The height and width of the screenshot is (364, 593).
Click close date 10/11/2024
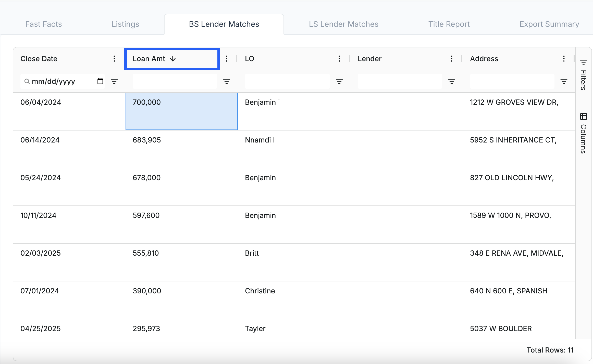[38, 215]
